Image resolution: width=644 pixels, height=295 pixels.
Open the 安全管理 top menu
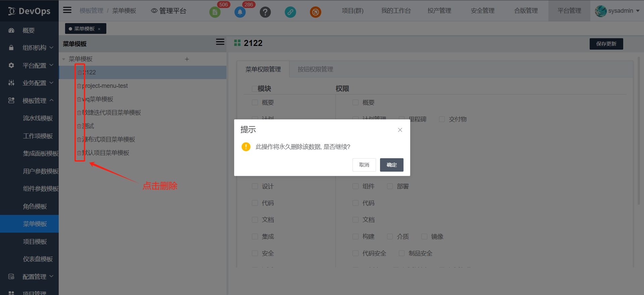[482, 11]
